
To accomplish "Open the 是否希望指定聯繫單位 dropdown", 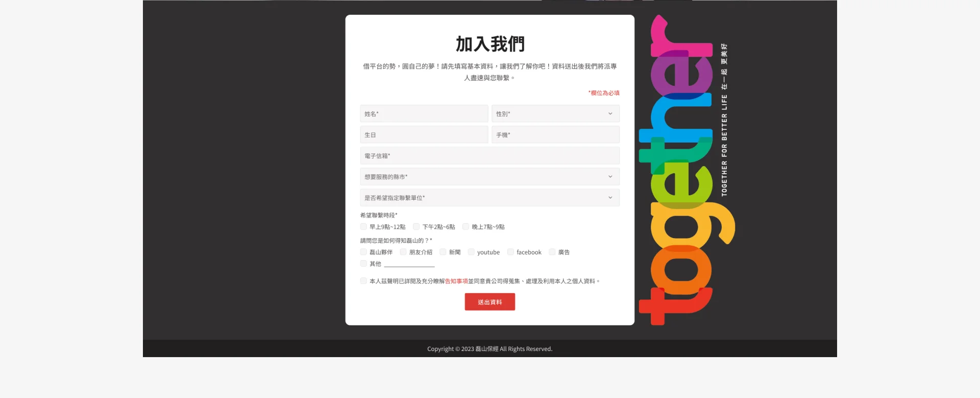I will click(x=489, y=198).
